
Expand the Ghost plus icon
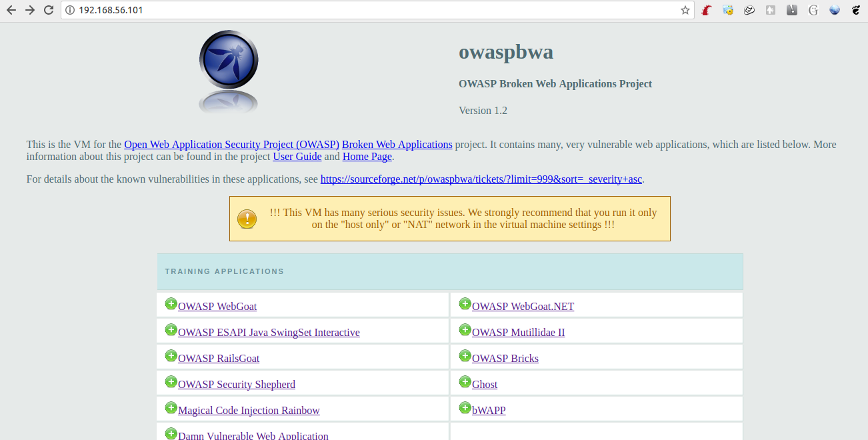click(465, 382)
